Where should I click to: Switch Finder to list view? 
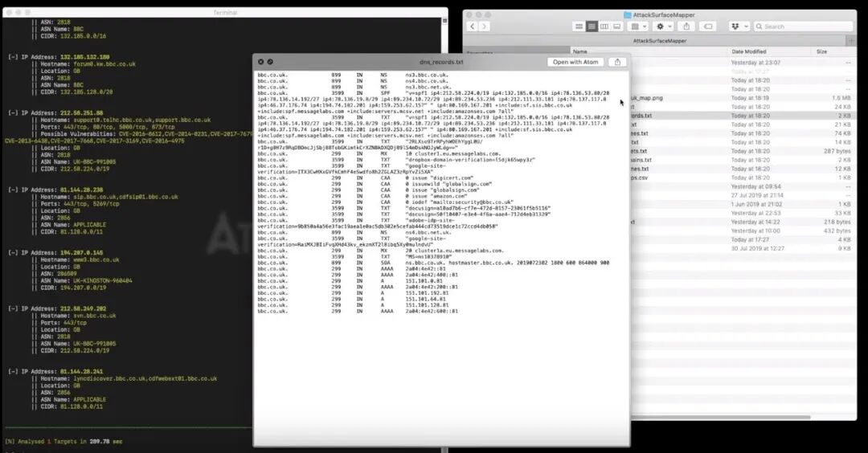tap(592, 27)
